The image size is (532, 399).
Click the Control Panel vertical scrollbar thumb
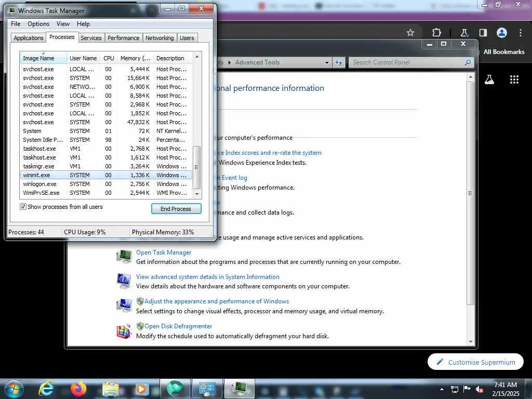coord(470,193)
